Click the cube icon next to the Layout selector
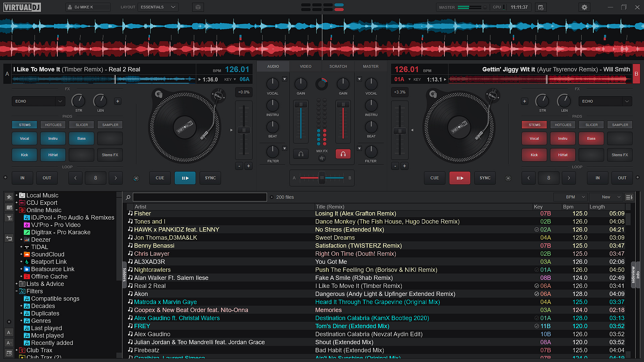 tap(198, 7)
